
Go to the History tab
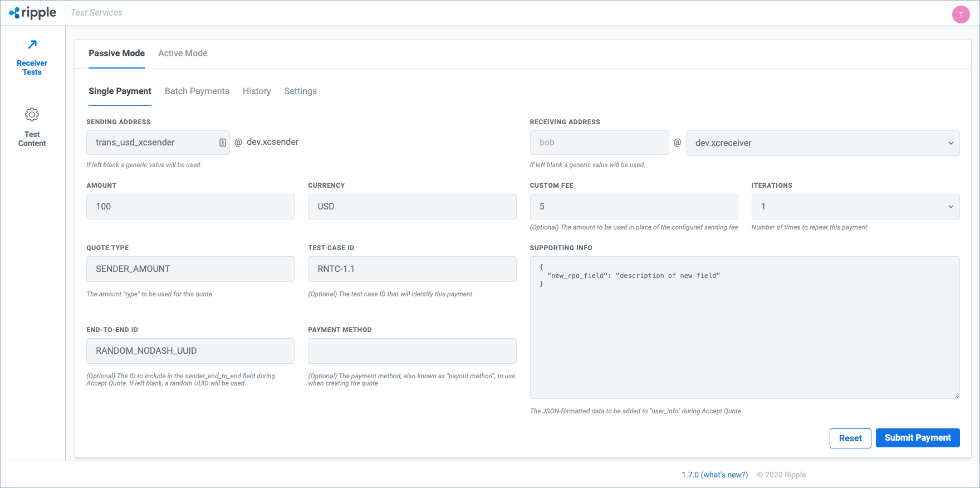coord(257,91)
